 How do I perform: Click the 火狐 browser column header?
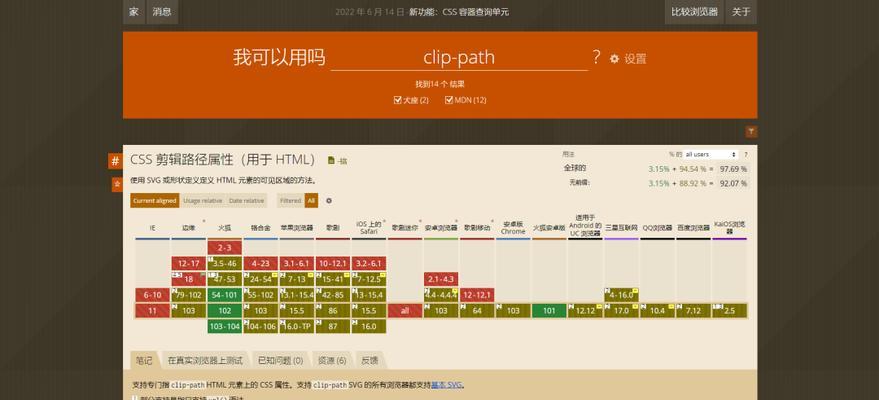click(x=224, y=228)
